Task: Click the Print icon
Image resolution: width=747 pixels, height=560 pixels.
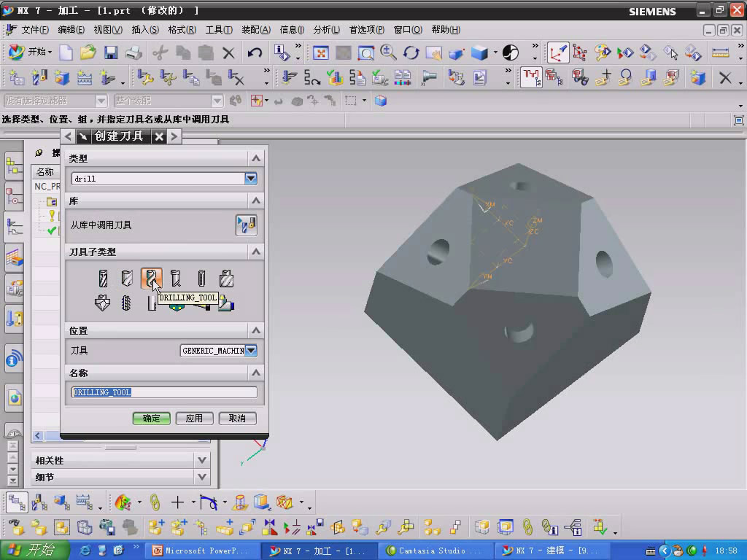Action: 133,52
